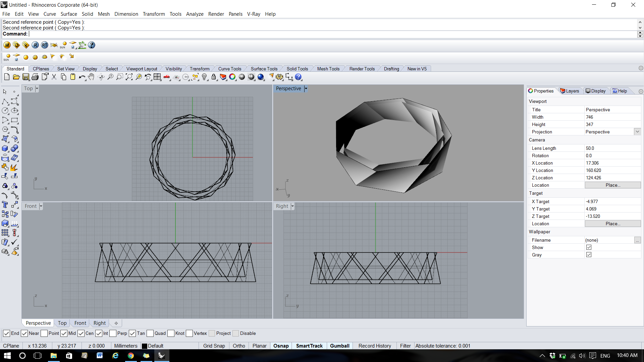Click into the Command input field
The height and width of the screenshot is (362, 644).
332,34
